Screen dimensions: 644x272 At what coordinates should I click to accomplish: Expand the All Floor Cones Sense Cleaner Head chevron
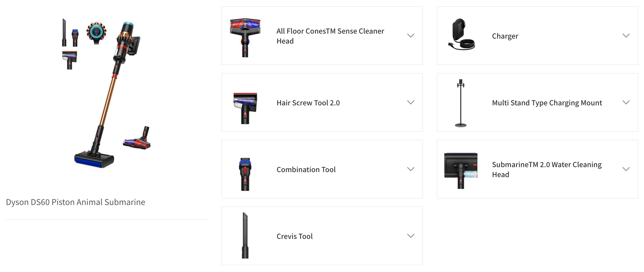(x=411, y=36)
